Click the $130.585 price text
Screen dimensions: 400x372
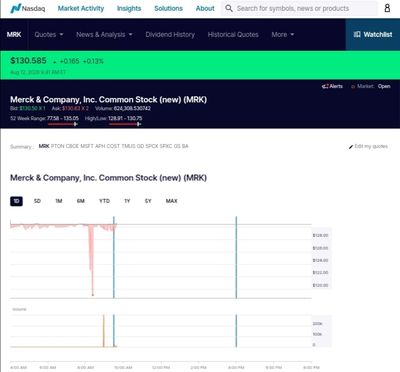(28, 61)
